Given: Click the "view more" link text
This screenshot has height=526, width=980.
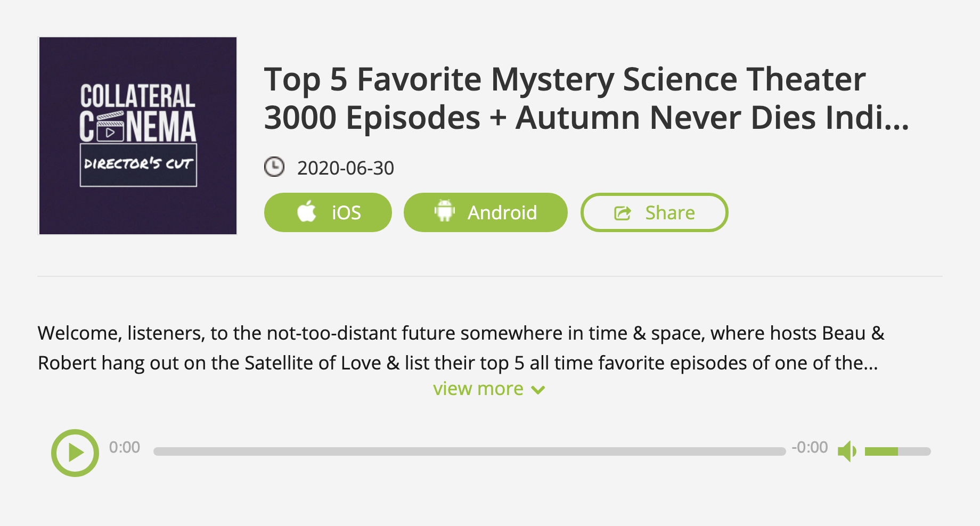Looking at the screenshot, I should [478, 389].
